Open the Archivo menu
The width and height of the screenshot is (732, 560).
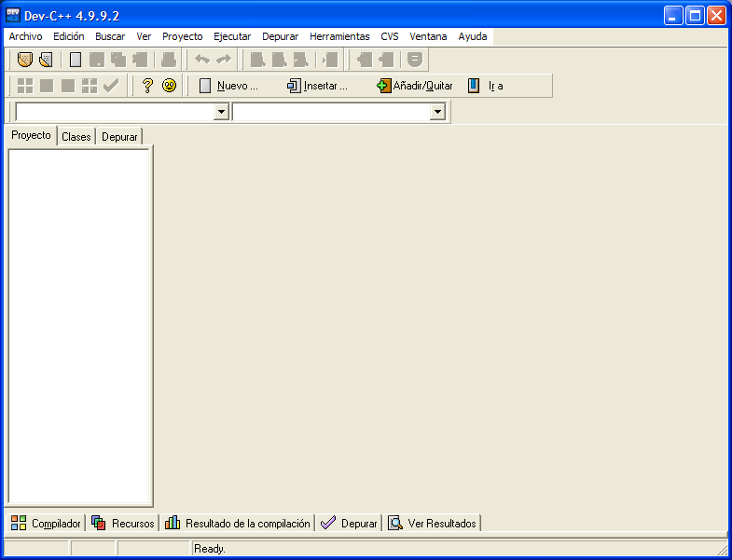[26, 36]
